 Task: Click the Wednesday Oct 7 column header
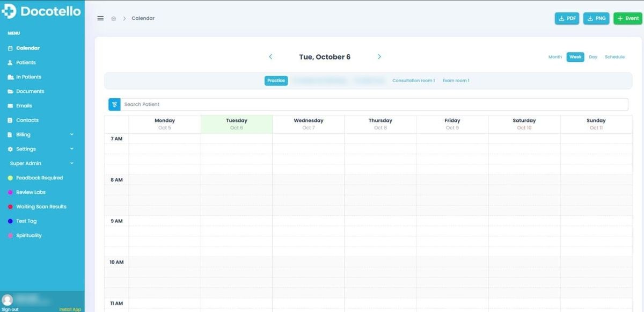point(309,124)
